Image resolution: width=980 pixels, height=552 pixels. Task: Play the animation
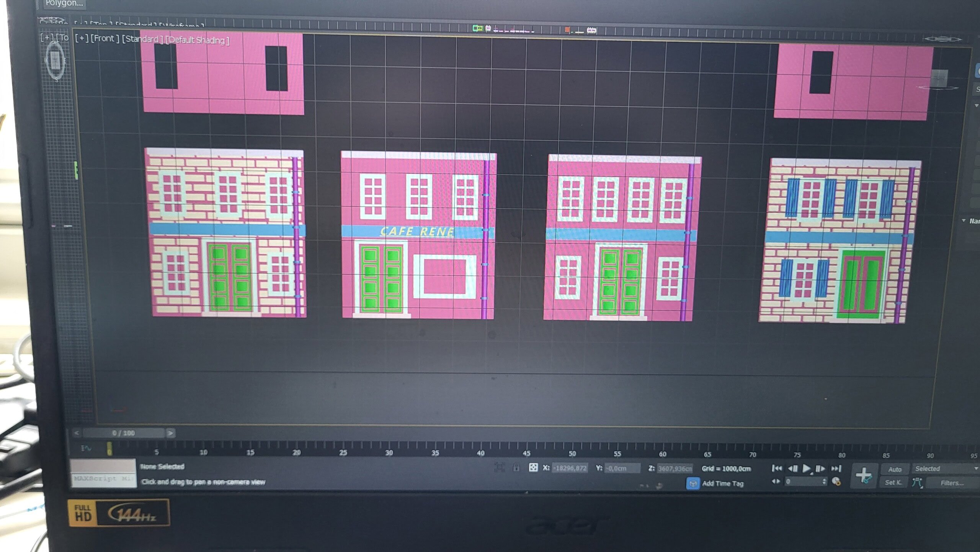click(x=806, y=468)
